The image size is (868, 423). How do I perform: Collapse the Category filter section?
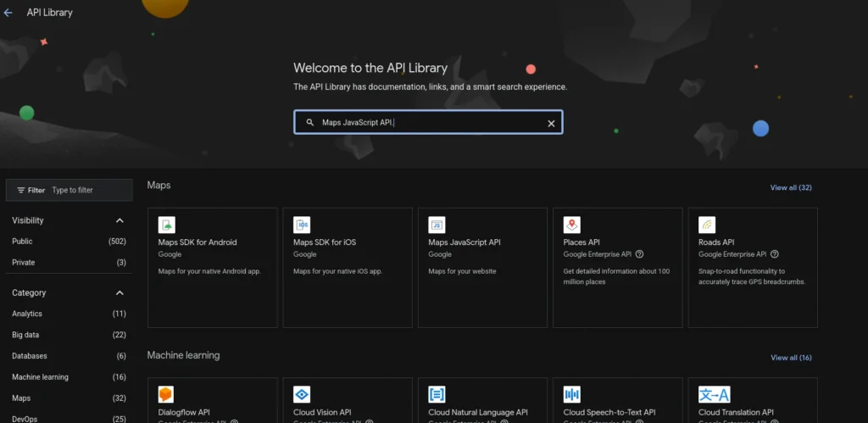[120, 293]
